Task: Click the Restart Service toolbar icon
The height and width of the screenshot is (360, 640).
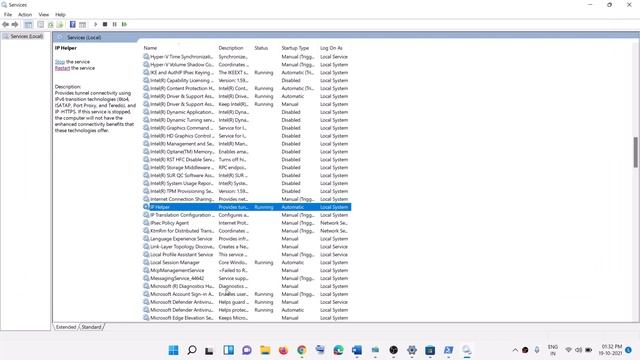Action: 124,24
